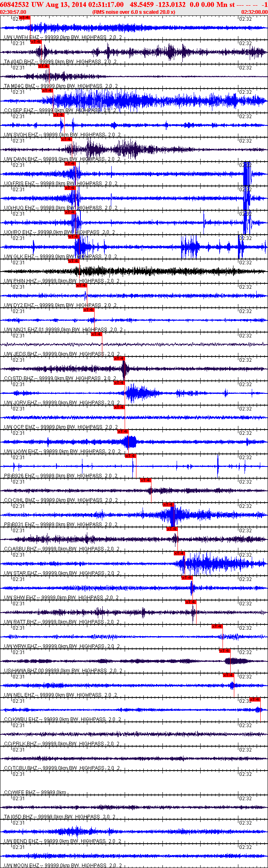268x868 pixels.
Task: Select the PB B926 EHZ station label
Action: click(61, 476)
